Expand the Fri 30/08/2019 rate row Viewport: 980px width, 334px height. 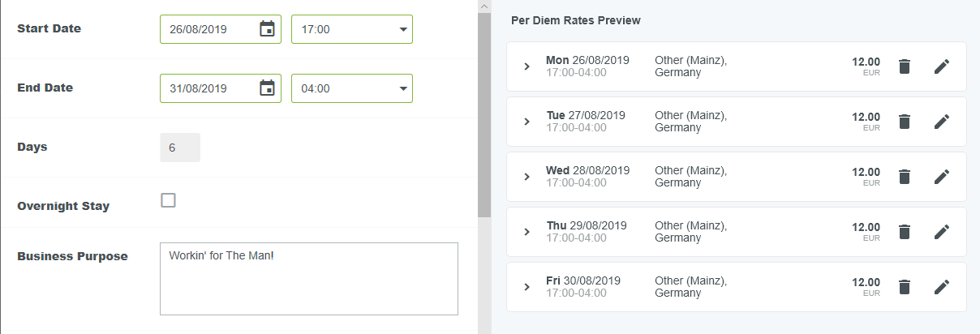[527, 287]
